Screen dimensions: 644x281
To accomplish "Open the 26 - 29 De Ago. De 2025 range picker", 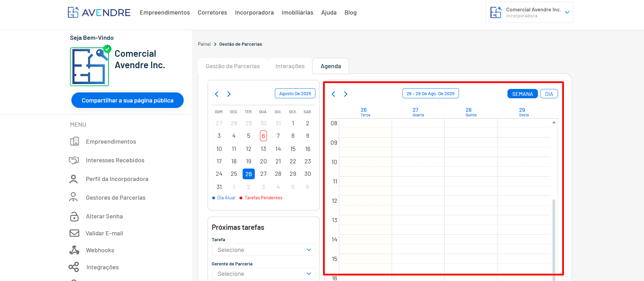I will [x=430, y=93].
